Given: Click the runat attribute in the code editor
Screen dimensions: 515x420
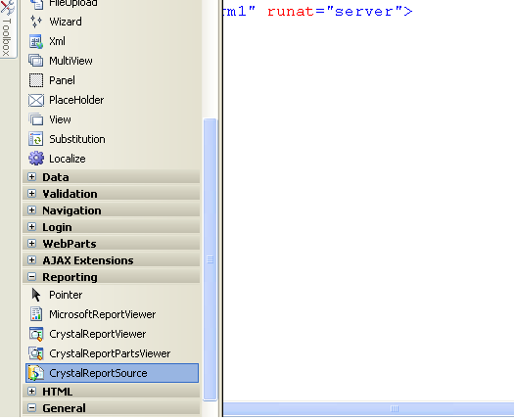Looking at the screenshot, I should click(291, 12).
